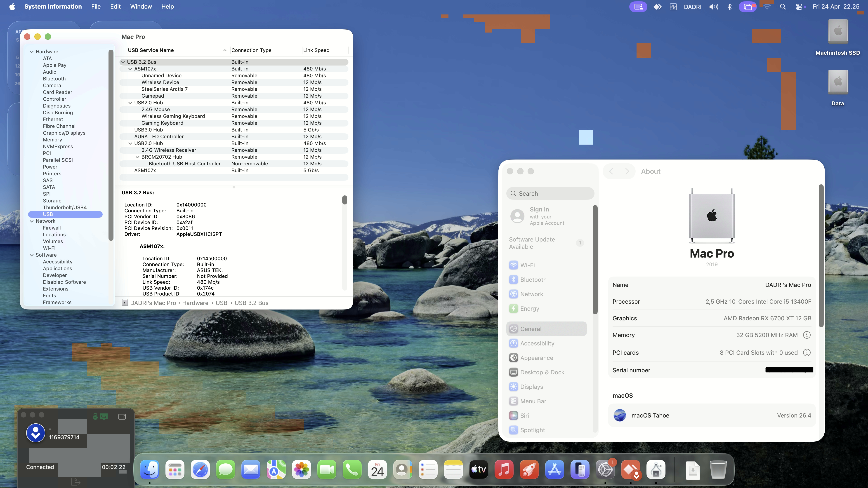Launch Apple TV app from Dock
Screen dimensions: 868x488
479,469
